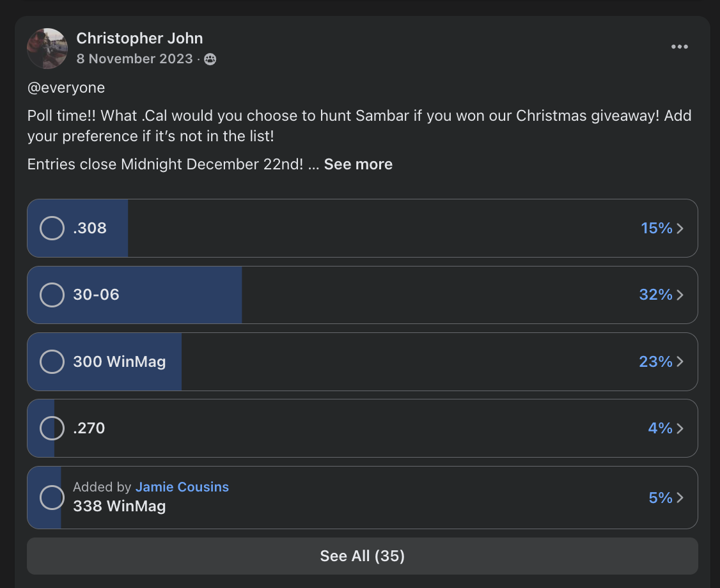Screen dimensions: 720x588
Task: Expand voters via the 15% chevron
Action: click(680, 228)
